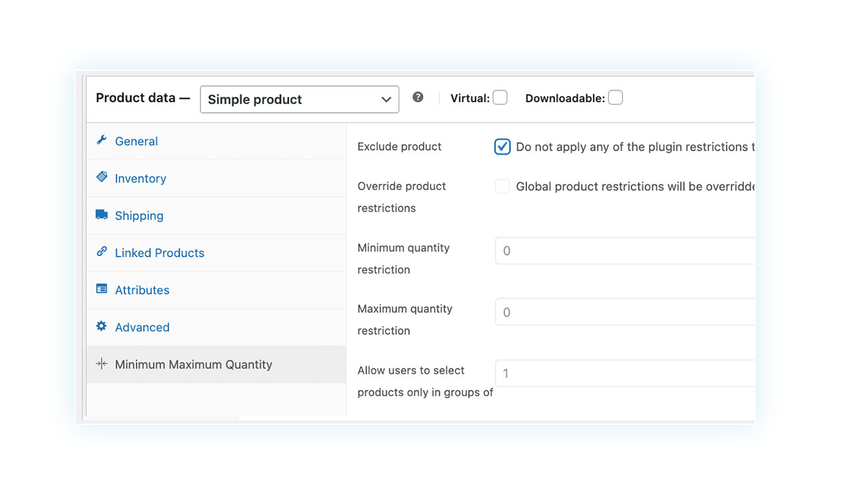Click the Minimum quantity restriction label
Image resolution: width=868 pixels, height=493 pixels.
click(403, 258)
